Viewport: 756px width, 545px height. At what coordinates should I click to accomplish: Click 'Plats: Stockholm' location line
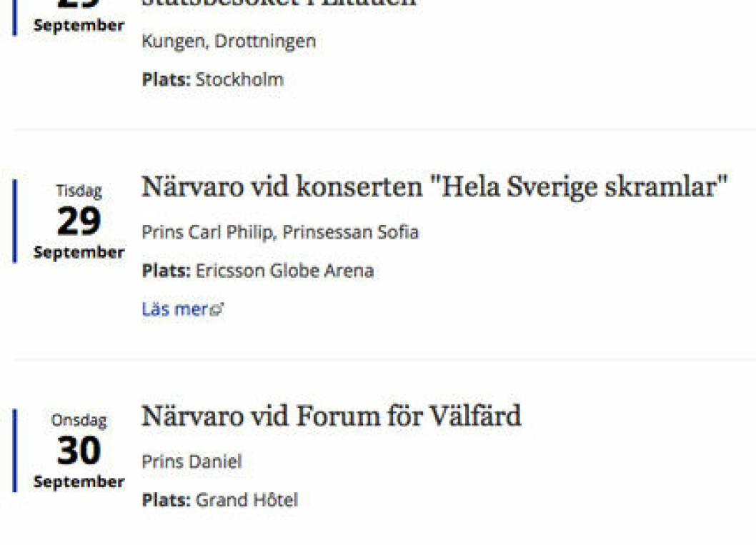click(213, 79)
